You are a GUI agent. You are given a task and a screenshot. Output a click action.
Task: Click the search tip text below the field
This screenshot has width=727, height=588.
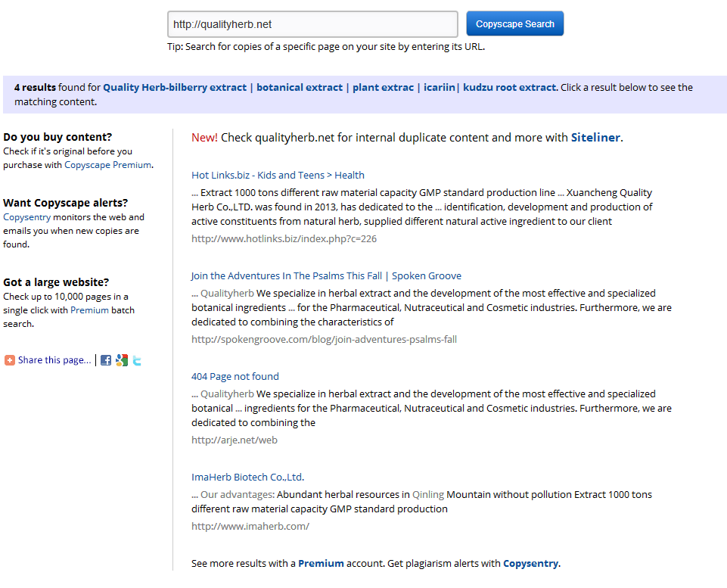[326, 47]
